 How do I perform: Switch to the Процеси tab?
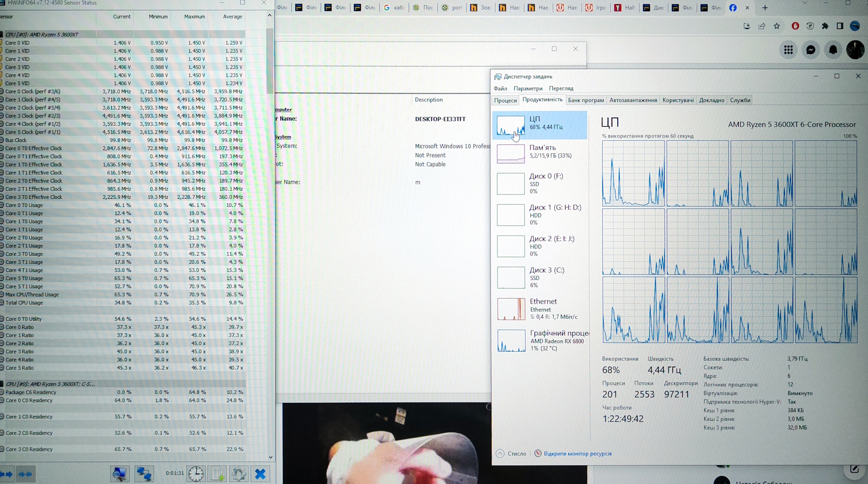pos(505,100)
